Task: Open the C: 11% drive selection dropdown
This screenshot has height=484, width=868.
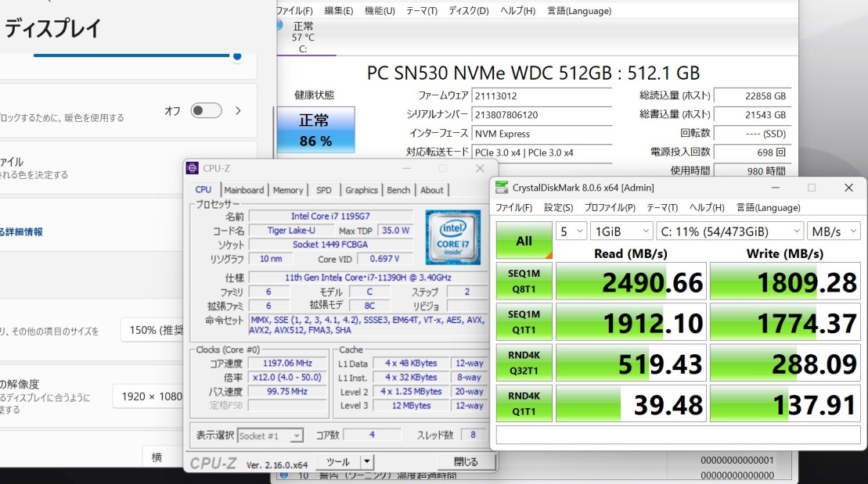Action: pyautogui.click(x=730, y=231)
